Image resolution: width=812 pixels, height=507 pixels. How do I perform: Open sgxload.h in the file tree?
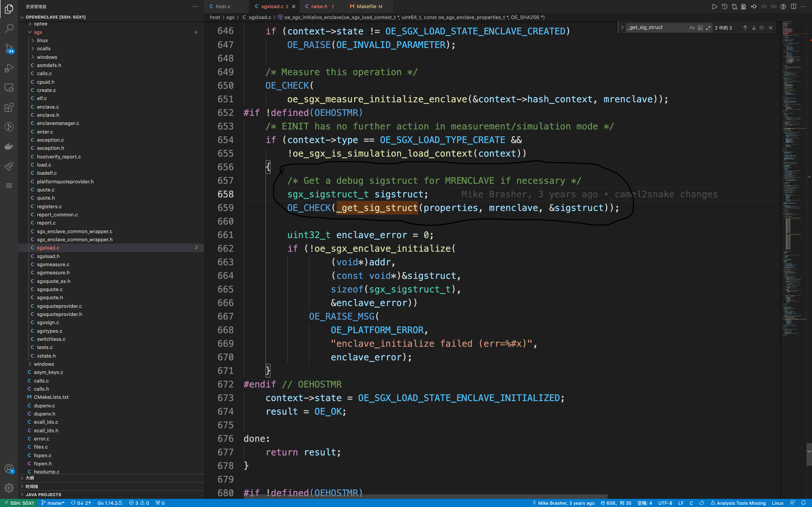click(48, 256)
